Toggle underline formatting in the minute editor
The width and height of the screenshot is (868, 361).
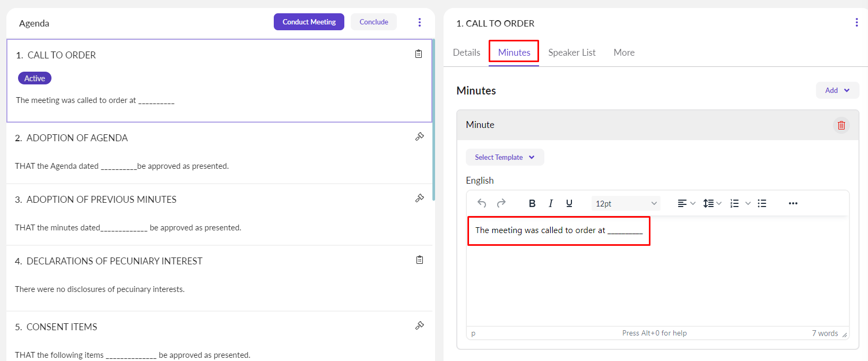(569, 203)
